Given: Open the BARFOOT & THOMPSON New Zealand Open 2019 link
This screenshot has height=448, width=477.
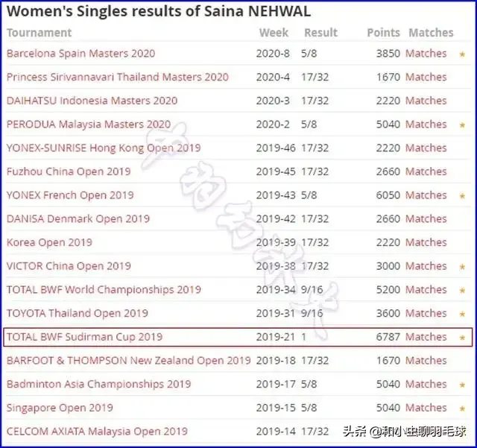Looking at the screenshot, I should [x=128, y=360].
